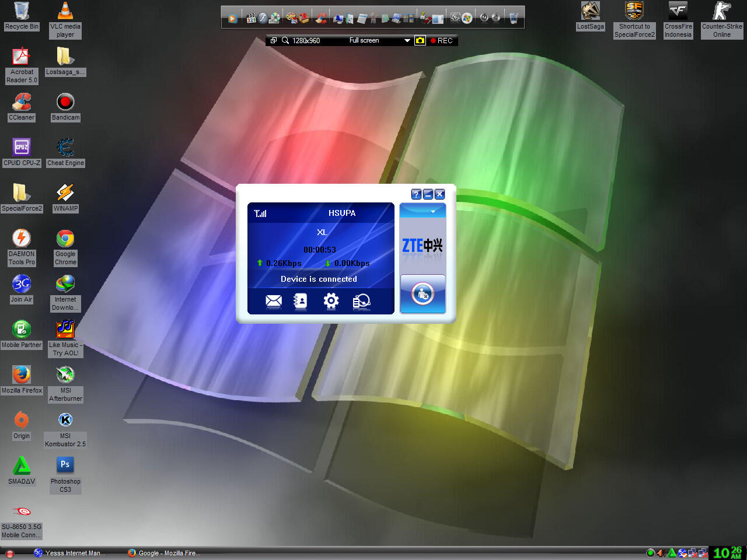
Task: Open the help question mark button
Action: [416, 194]
